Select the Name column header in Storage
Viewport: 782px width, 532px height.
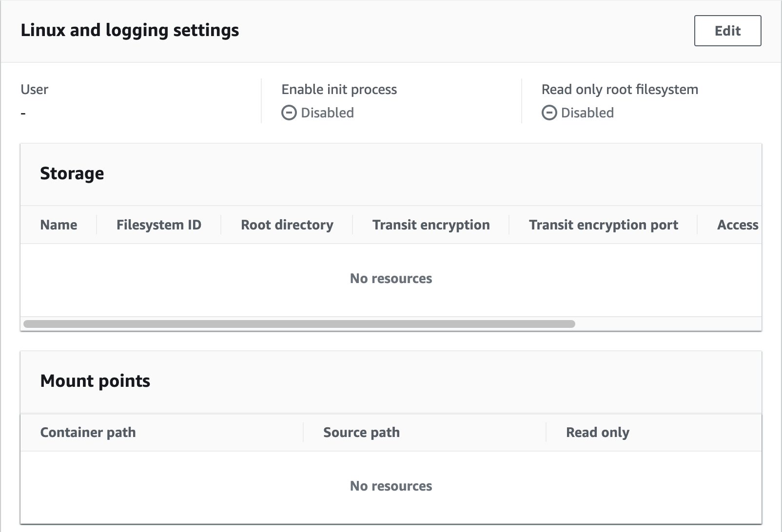59,225
